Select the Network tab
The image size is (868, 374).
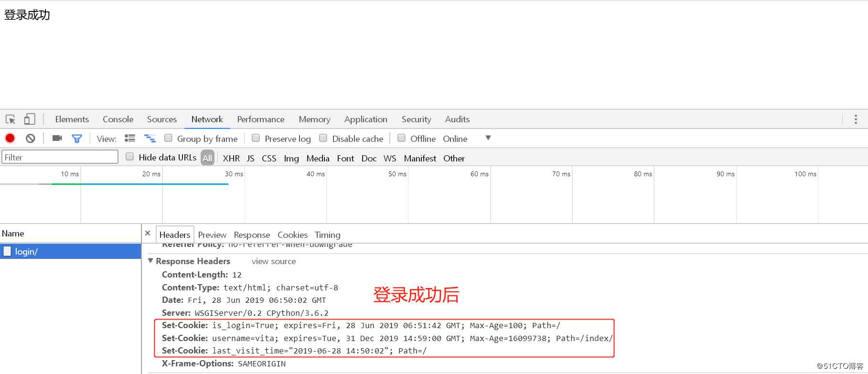(x=207, y=119)
